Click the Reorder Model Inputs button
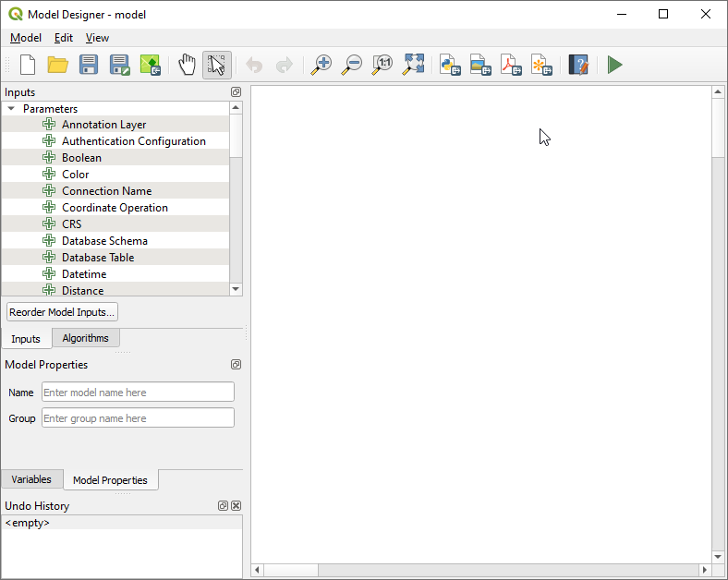The image size is (728, 580). [x=62, y=312]
